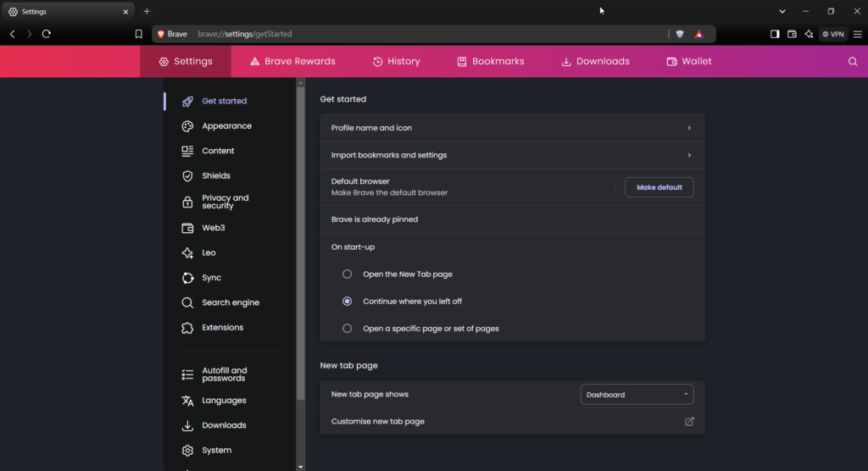The height and width of the screenshot is (471, 868).
Task: Select Open the New Tab page radio
Action: tap(347, 274)
